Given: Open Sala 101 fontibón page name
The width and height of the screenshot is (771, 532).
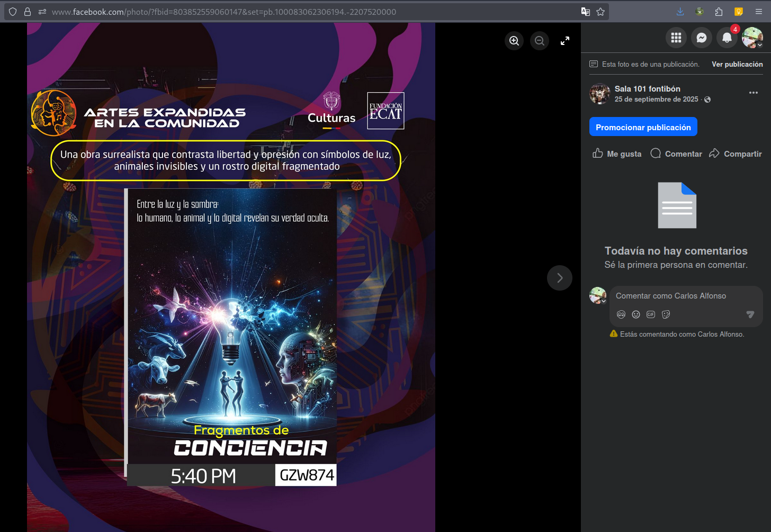Looking at the screenshot, I should [x=648, y=89].
